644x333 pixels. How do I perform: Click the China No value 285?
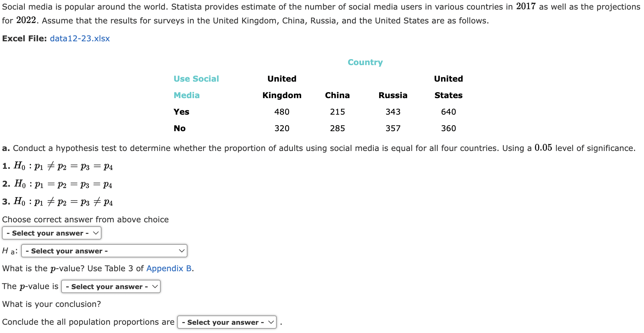[337, 128]
